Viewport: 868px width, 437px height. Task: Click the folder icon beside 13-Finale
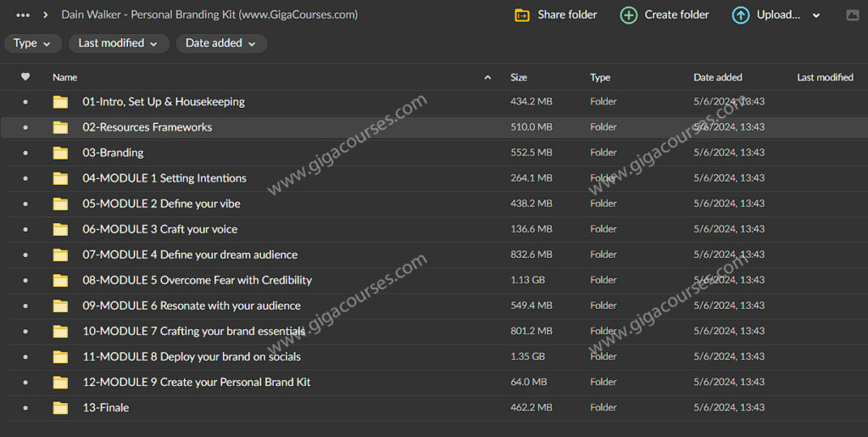(x=60, y=407)
